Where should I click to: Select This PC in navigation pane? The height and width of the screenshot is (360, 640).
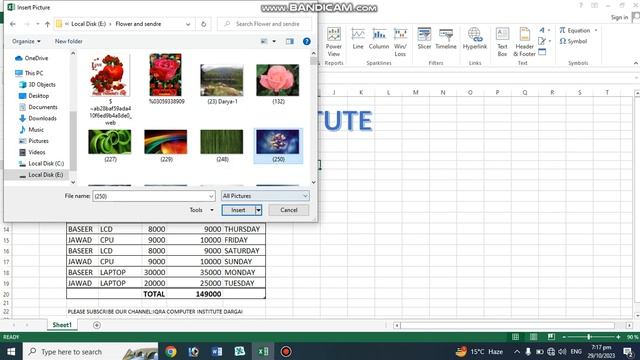coord(29,73)
